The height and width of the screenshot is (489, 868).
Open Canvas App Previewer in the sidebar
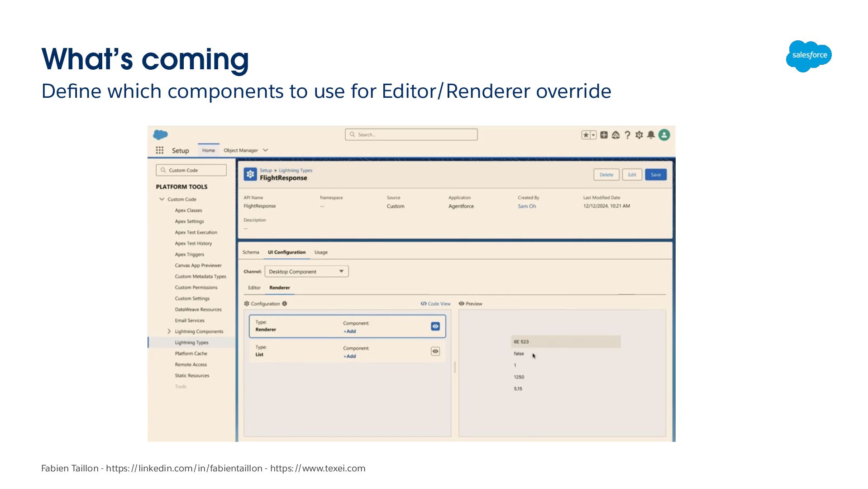[x=198, y=265]
